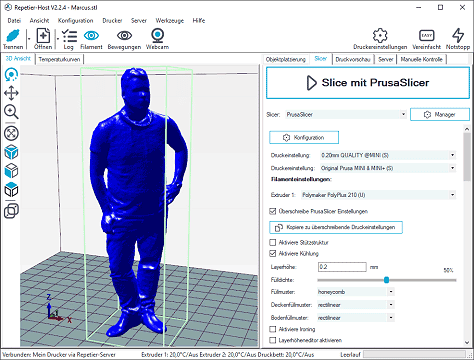This screenshot has height=360, width=474.
Task: Toggle Filament visibility eye icon
Action: (x=91, y=35)
